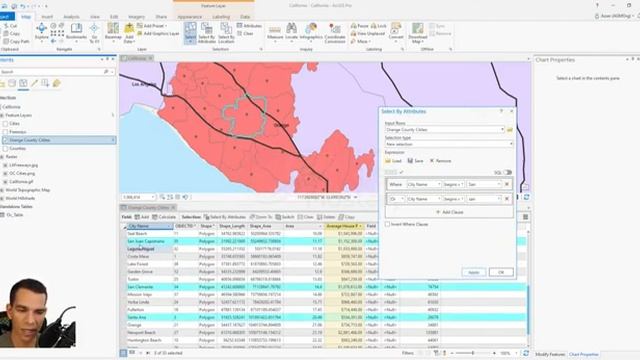Toggle Orange County Cities layer checkbox
The width and height of the screenshot is (640, 360).
(x=5, y=140)
